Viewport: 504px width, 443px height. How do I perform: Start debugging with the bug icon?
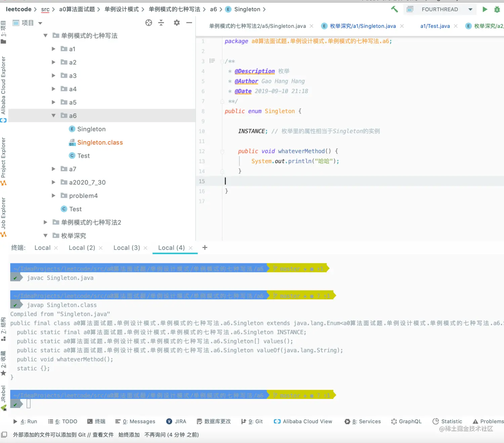(x=497, y=9)
